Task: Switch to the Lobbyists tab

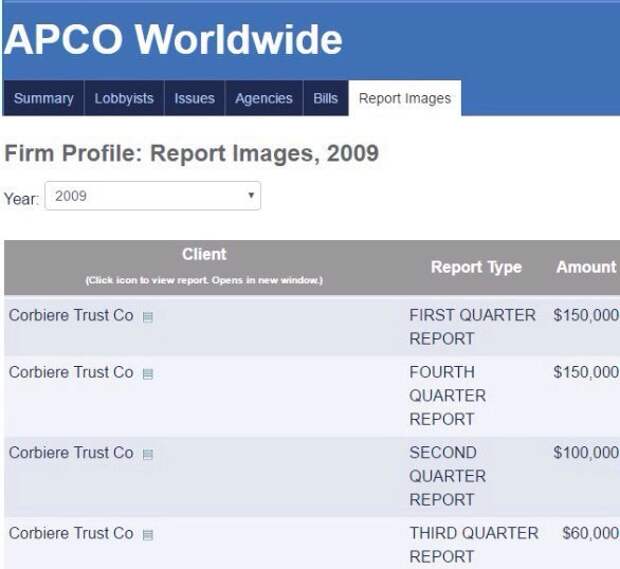Action: tap(124, 98)
